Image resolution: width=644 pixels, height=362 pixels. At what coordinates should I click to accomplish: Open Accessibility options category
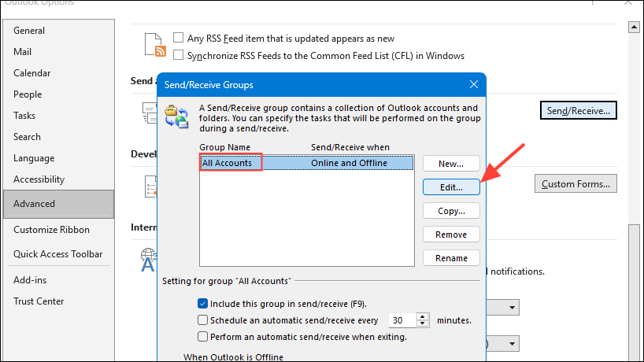tap(39, 179)
